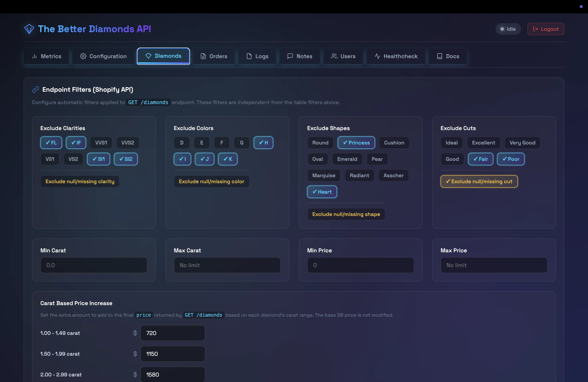Exclude the Pear shape
Image resolution: width=588 pixels, height=382 pixels.
coord(377,159)
